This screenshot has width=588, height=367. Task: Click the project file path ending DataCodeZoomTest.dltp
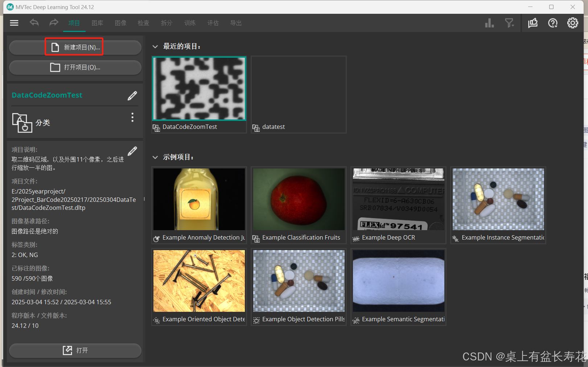[x=74, y=200]
